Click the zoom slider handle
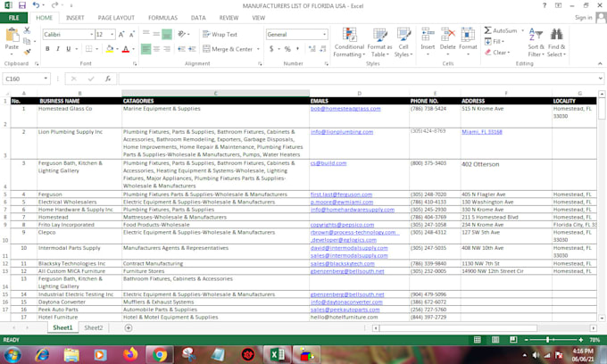The height and width of the screenshot is (364, 607). pos(547,340)
